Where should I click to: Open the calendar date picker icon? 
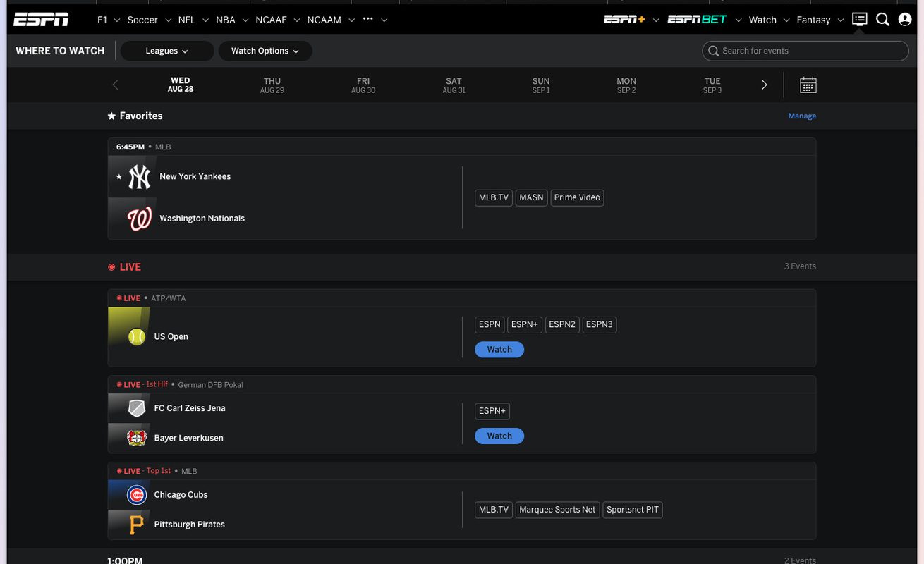point(808,85)
